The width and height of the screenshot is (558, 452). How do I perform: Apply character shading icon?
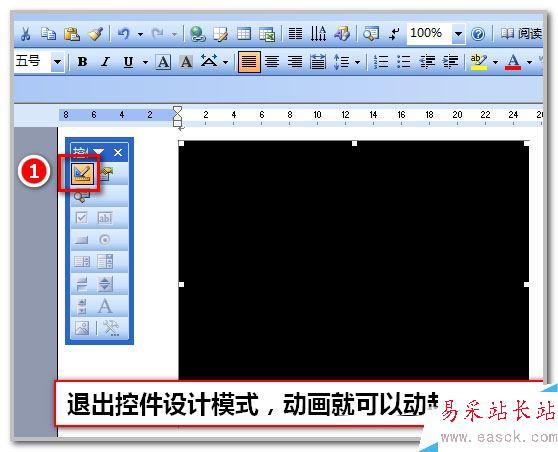pyautogui.click(x=186, y=62)
